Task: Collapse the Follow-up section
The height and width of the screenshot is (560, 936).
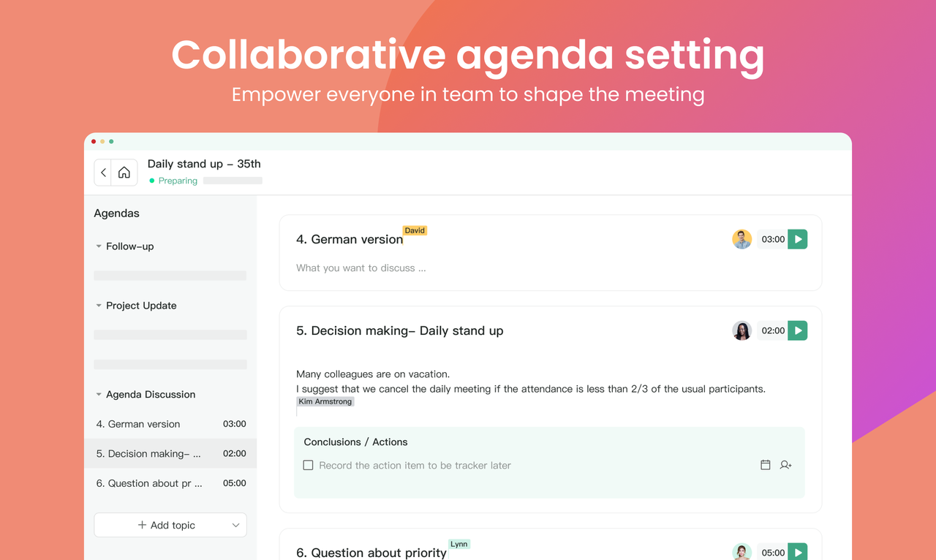Action: coord(99,246)
